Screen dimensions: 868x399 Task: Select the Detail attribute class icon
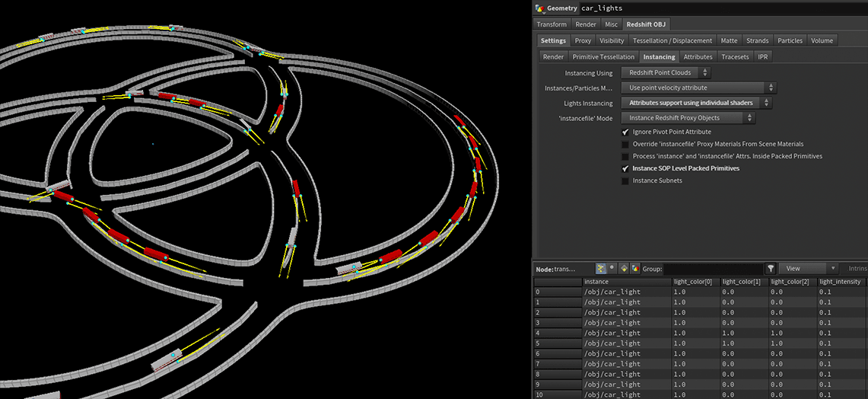634,269
